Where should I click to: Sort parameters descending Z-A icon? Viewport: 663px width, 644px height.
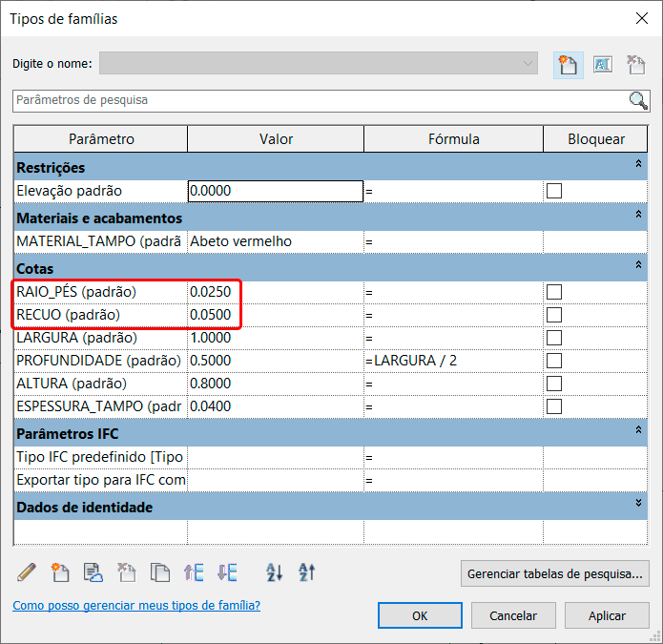coord(307,572)
